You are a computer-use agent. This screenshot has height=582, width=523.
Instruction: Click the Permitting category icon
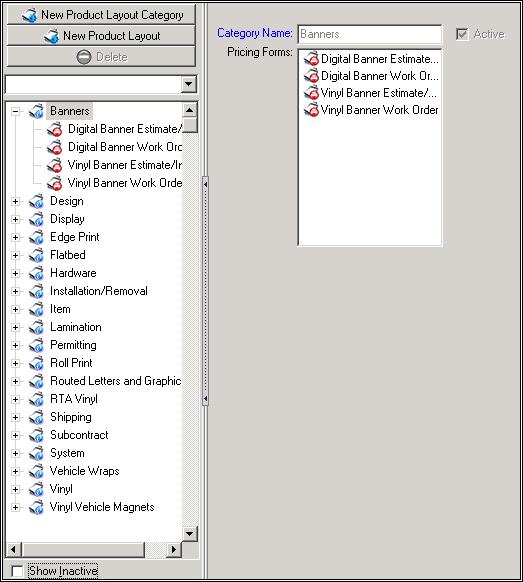(x=36, y=345)
